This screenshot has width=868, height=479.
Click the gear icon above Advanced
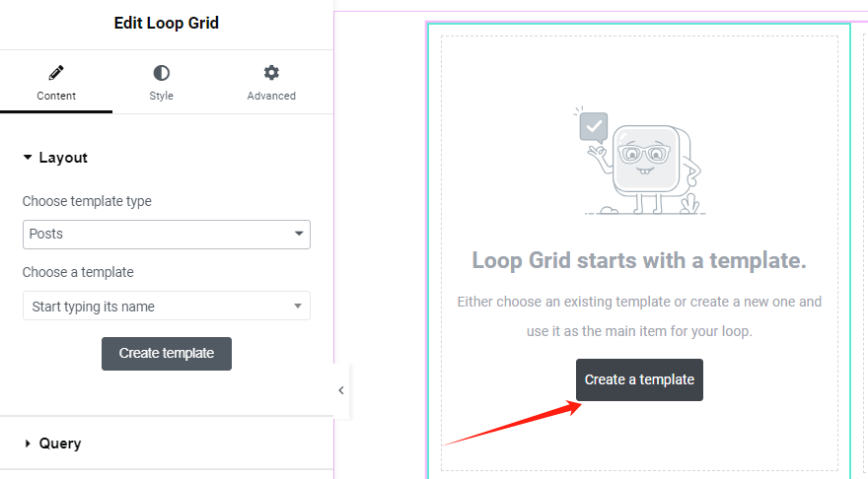coord(271,73)
